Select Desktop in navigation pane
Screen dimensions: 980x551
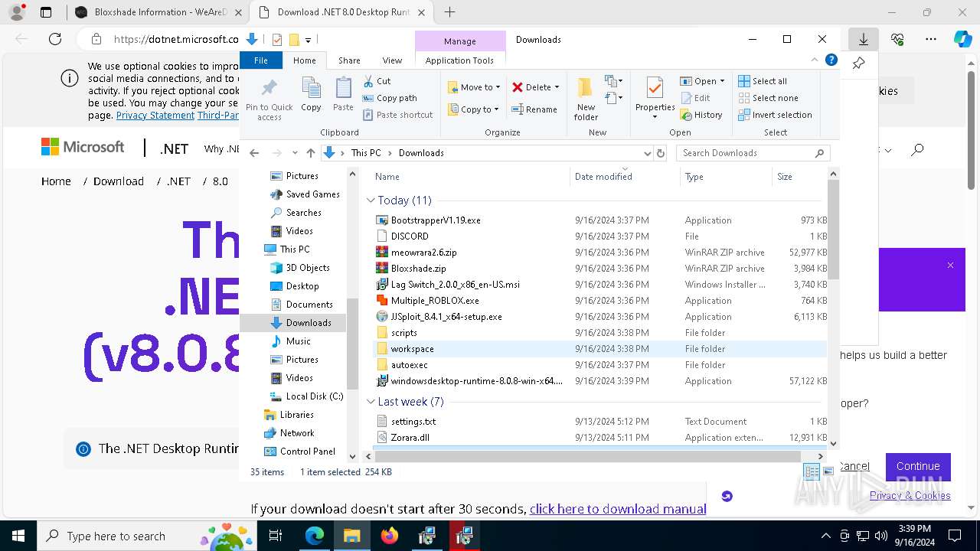(302, 286)
